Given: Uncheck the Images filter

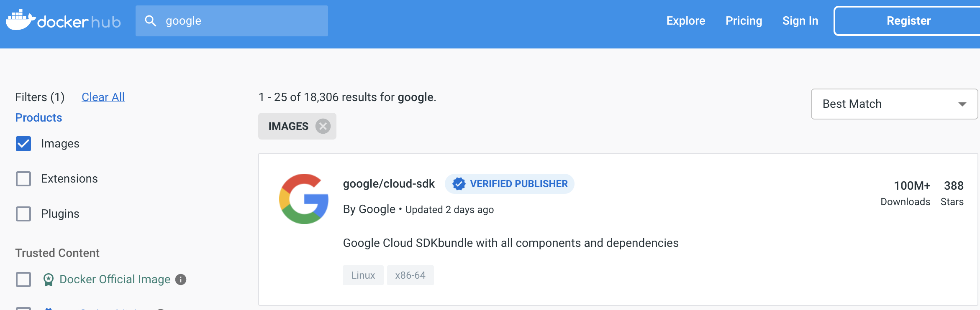Looking at the screenshot, I should [23, 143].
